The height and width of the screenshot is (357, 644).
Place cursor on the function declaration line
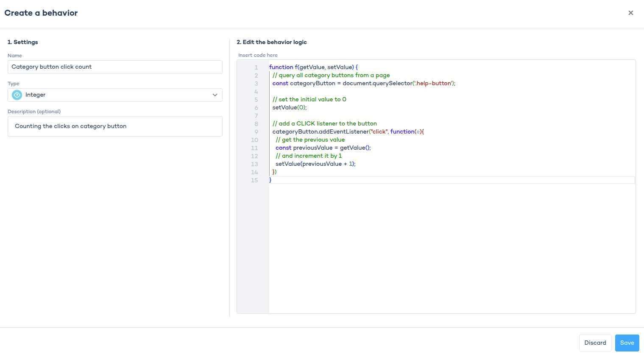tap(313, 67)
